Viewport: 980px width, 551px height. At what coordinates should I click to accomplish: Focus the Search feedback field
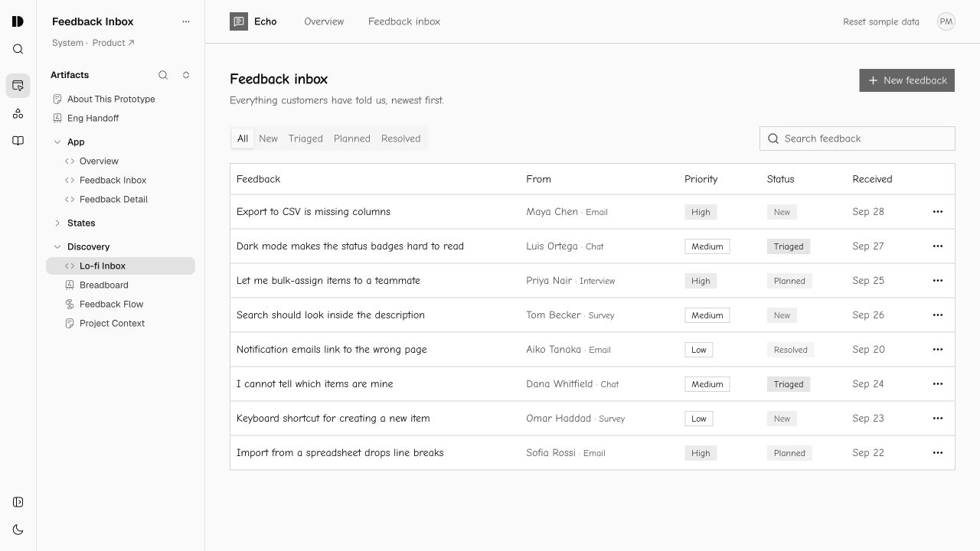[857, 139]
